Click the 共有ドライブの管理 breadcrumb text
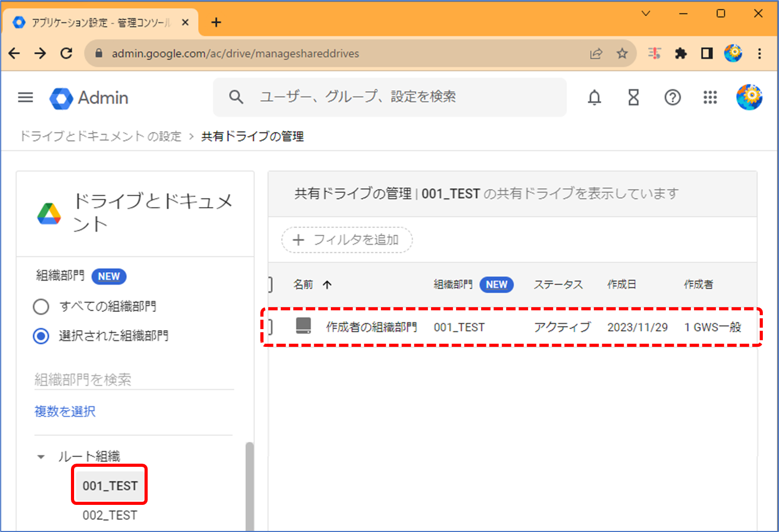 click(x=253, y=136)
